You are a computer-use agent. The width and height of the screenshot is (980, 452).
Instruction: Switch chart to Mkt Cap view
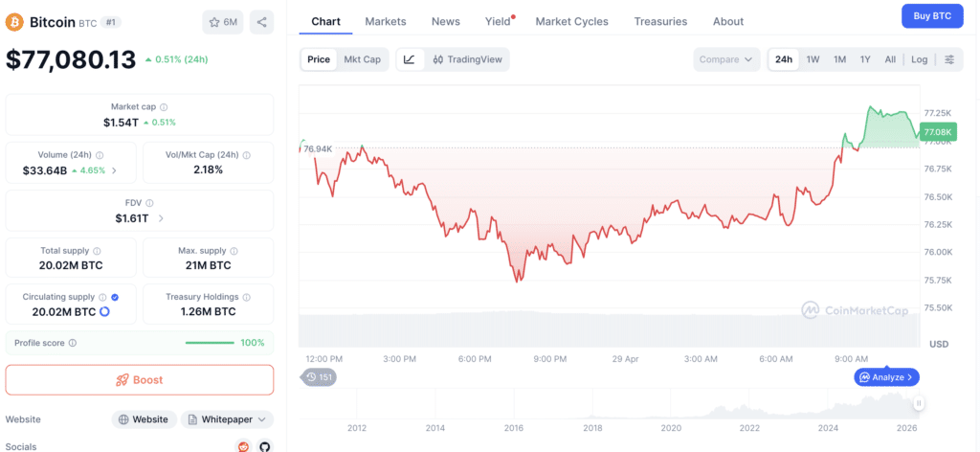pyautogui.click(x=362, y=59)
